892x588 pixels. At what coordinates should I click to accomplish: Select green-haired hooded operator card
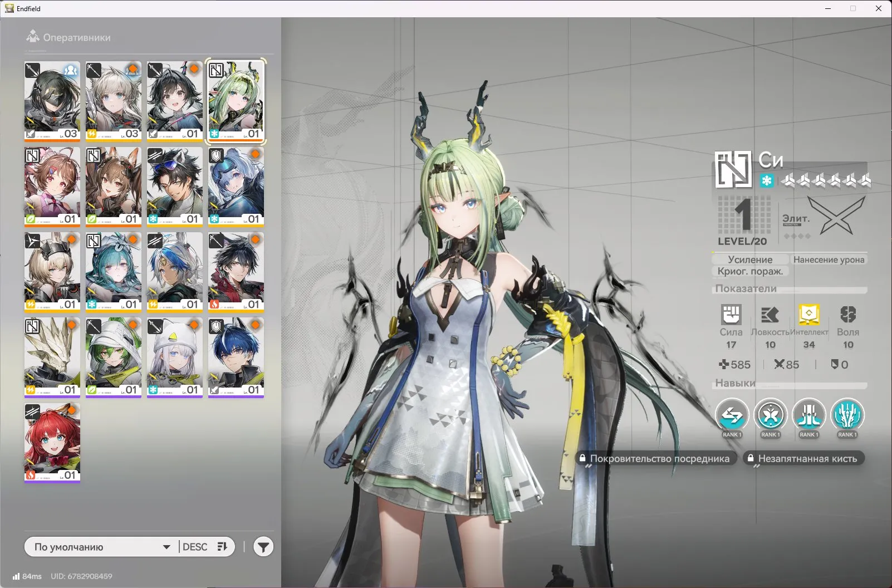coord(114,357)
